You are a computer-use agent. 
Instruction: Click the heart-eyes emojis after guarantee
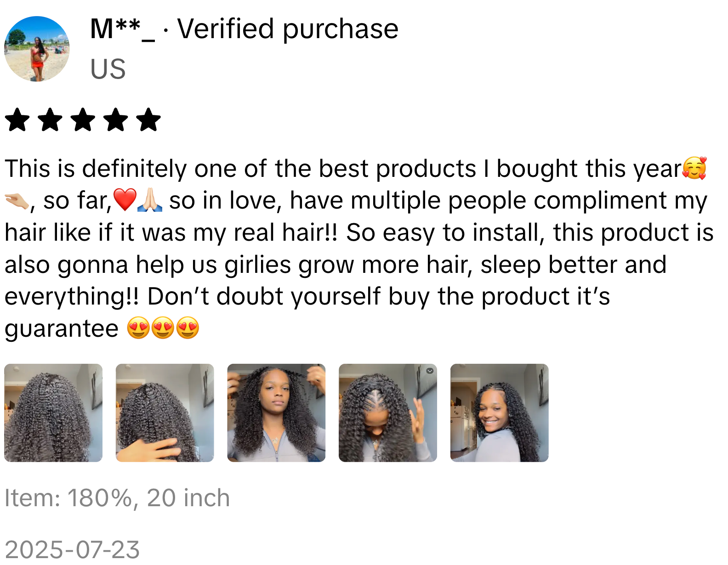coord(163,328)
